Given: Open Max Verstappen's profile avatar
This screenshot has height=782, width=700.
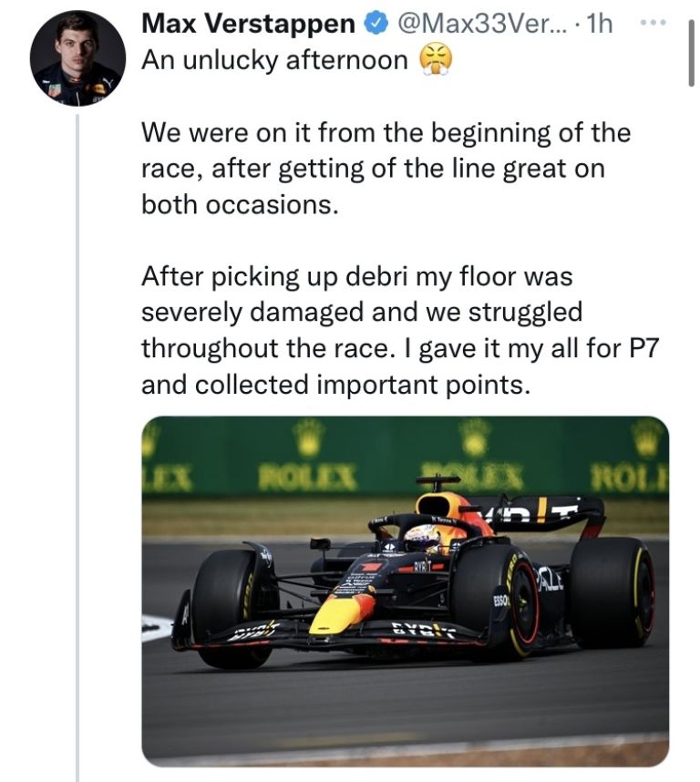Looking at the screenshot, I should [x=77, y=59].
